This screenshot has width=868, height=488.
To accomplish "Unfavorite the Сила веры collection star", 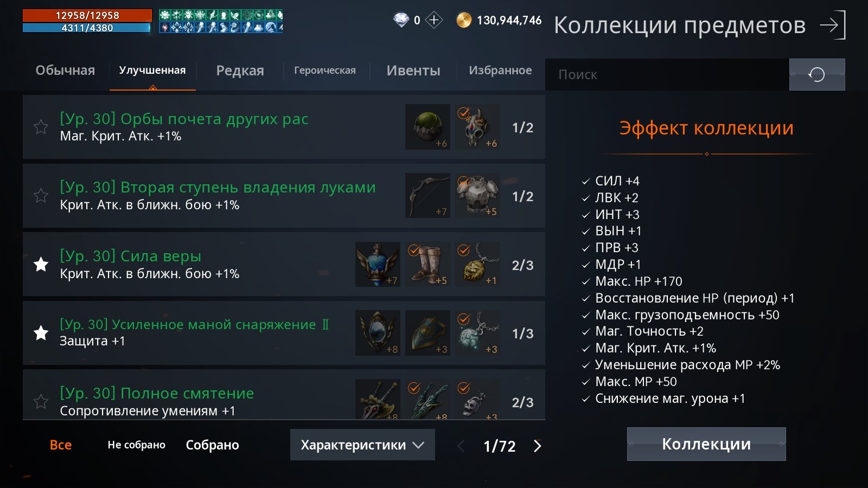I will pos(41,264).
